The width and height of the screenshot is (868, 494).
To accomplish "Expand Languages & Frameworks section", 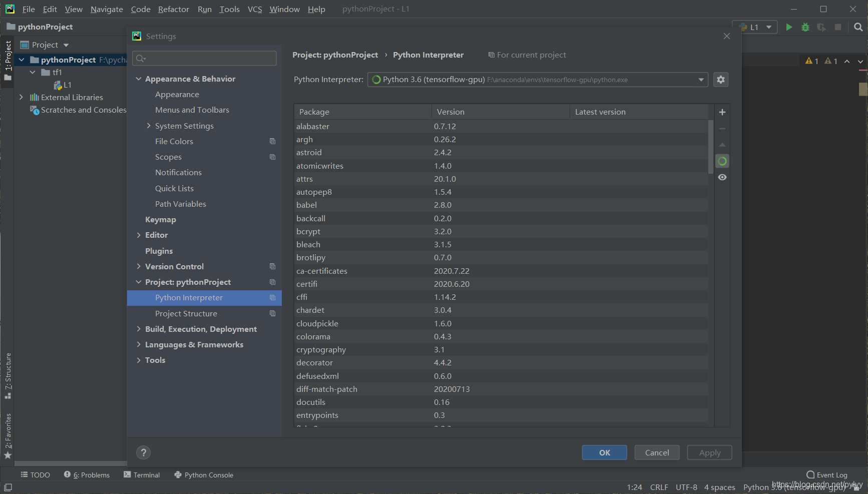I will pos(139,344).
